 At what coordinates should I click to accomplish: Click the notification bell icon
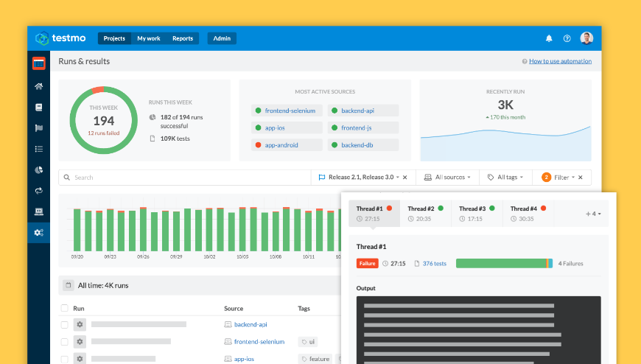(548, 38)
